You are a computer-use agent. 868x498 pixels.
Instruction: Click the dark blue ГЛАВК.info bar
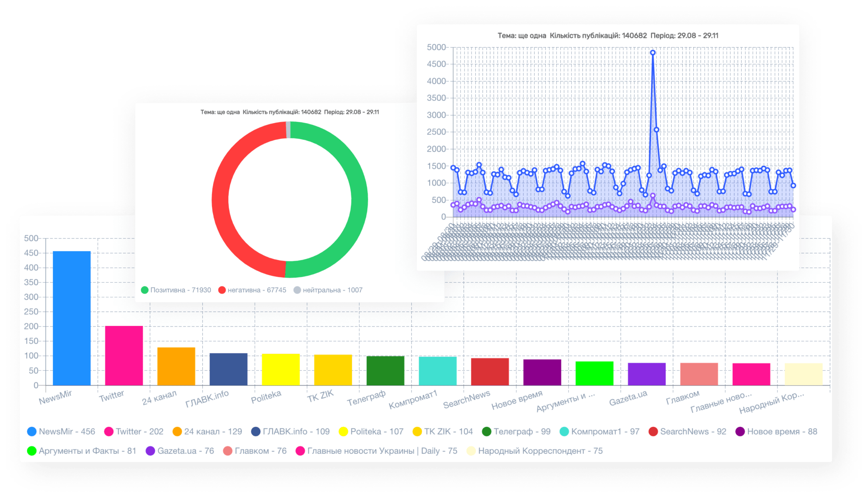coord(229,369)
